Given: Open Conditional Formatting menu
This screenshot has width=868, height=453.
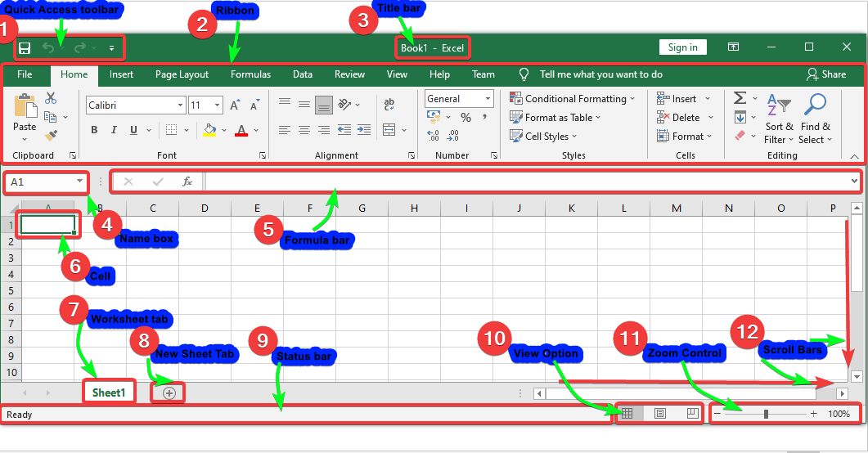Looking at the screenshot, I should pos(573,98).
